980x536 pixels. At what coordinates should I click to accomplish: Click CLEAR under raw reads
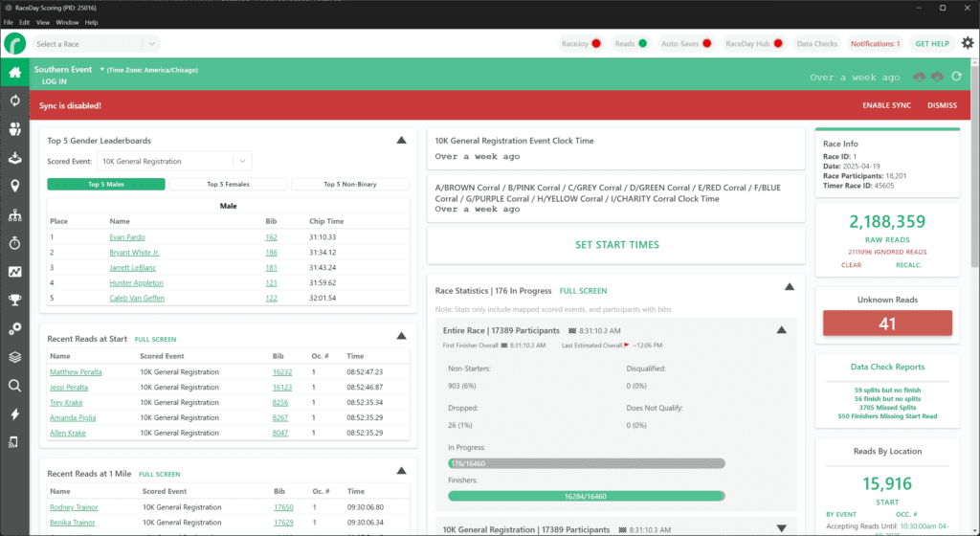851,265
